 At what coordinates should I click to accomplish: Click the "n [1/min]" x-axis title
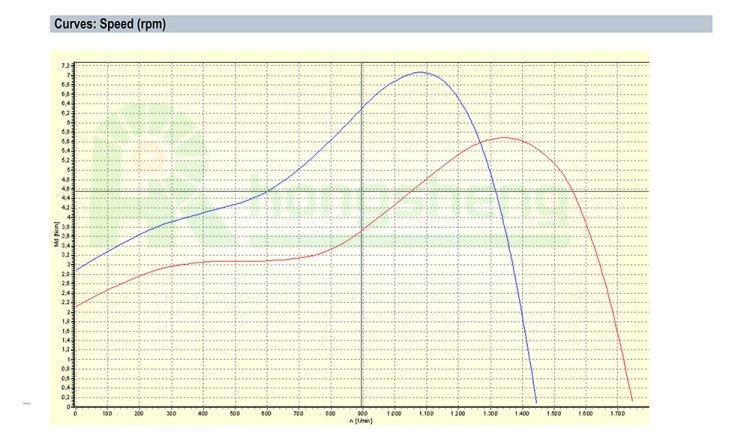(361, 421)
